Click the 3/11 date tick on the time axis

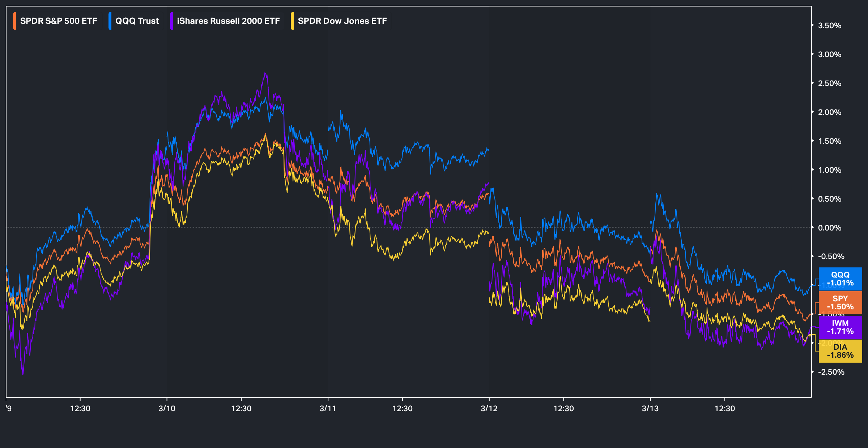pos(328,408)
